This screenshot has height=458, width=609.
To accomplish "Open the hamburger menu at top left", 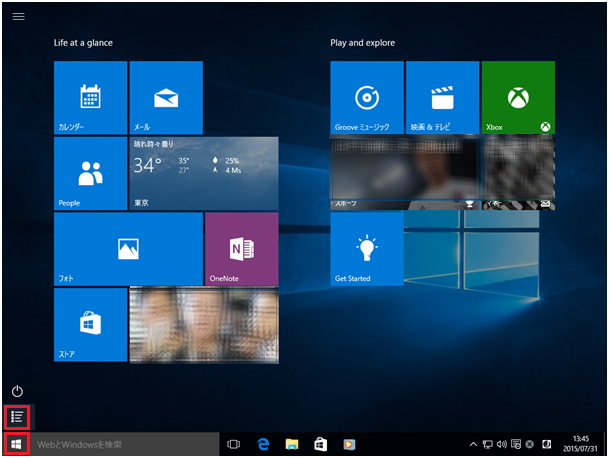I will click(x=18, y=16).
